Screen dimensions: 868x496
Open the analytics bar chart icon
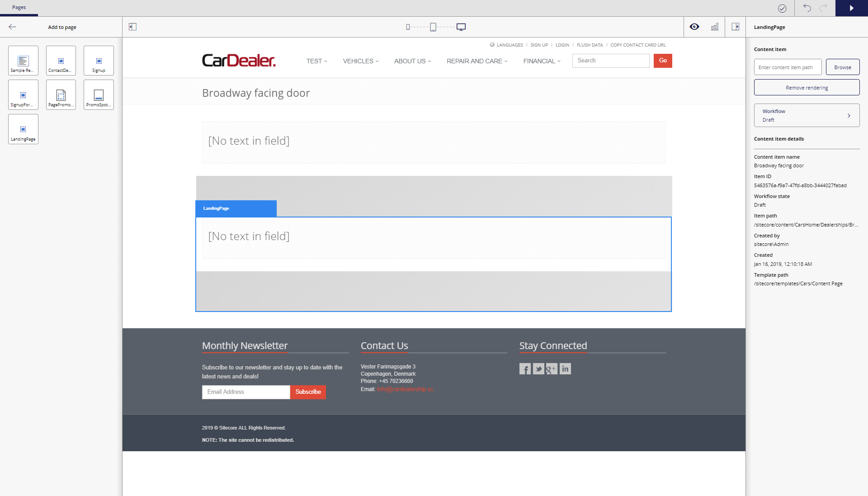(715, 27)
